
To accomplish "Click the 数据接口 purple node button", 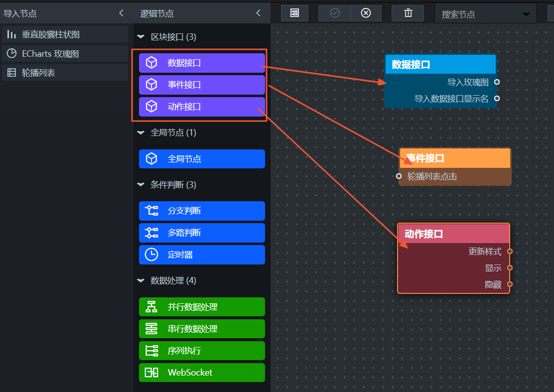I will click(x=202, y=63).
